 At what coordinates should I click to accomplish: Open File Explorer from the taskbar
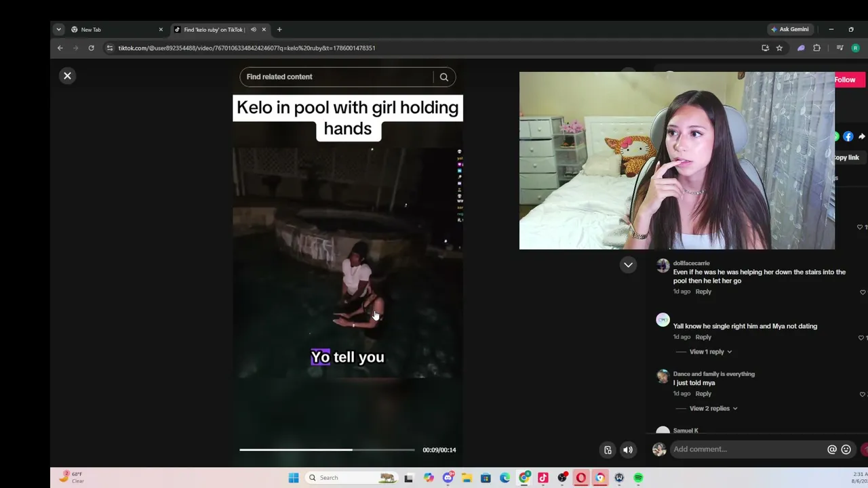[467, 478]
